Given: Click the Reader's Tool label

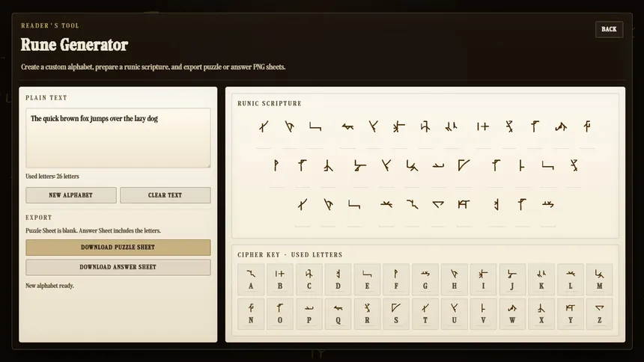Looking at the screenshot, I should tap(50, 25).
